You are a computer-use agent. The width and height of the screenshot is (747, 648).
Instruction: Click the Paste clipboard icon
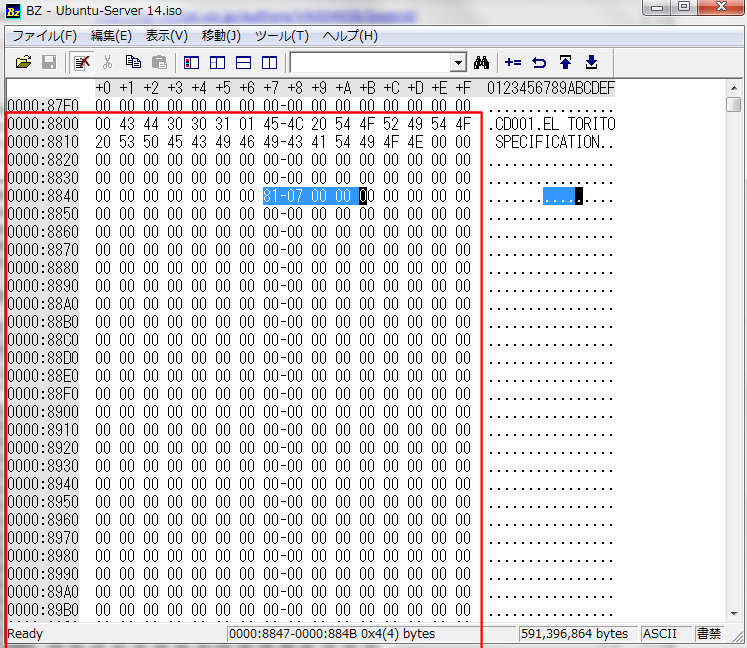click(159, 62)
